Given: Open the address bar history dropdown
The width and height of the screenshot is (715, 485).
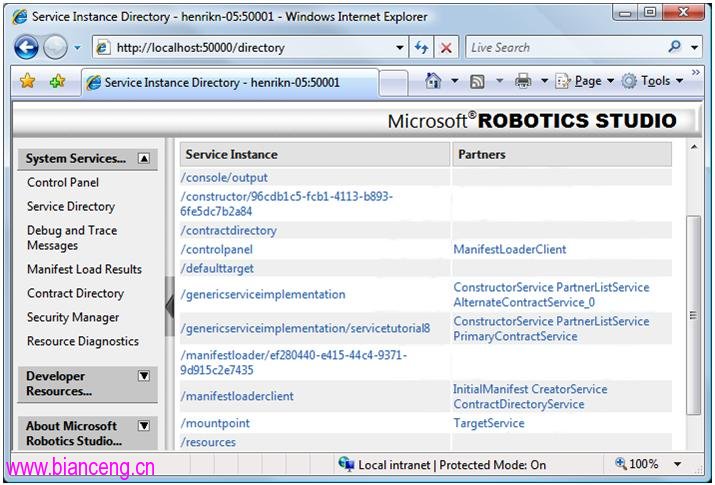Looking at the screenshot, I should pyautogui.click(x=399, y=47).
